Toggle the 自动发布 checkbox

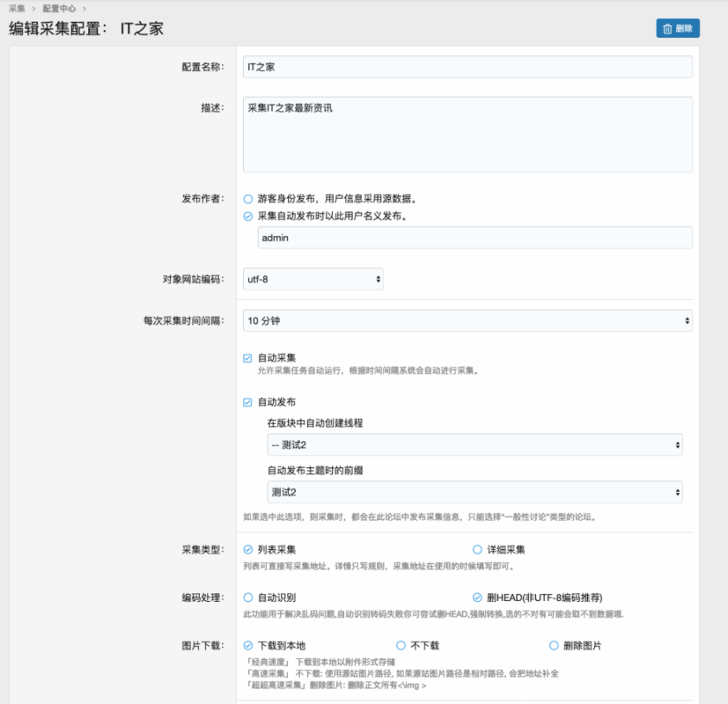tap(248, 401)
